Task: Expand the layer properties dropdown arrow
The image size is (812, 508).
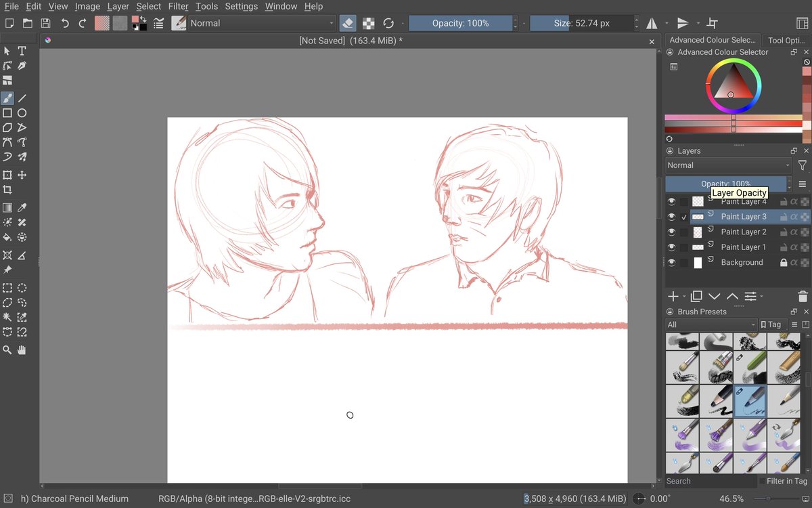Action: 761,297
